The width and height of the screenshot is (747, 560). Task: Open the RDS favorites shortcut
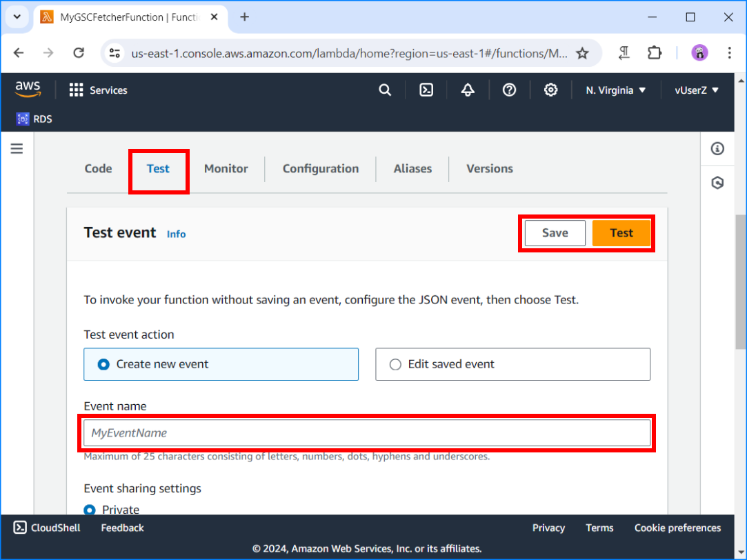[x=33, y=119]
